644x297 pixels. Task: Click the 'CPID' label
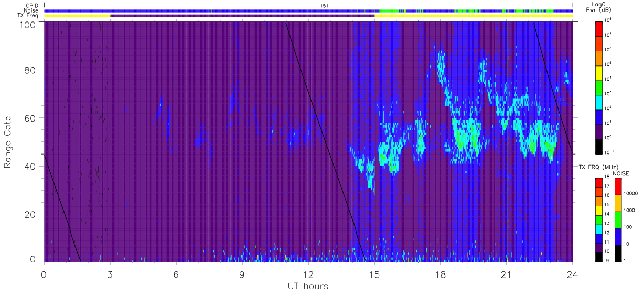(33, 5)
